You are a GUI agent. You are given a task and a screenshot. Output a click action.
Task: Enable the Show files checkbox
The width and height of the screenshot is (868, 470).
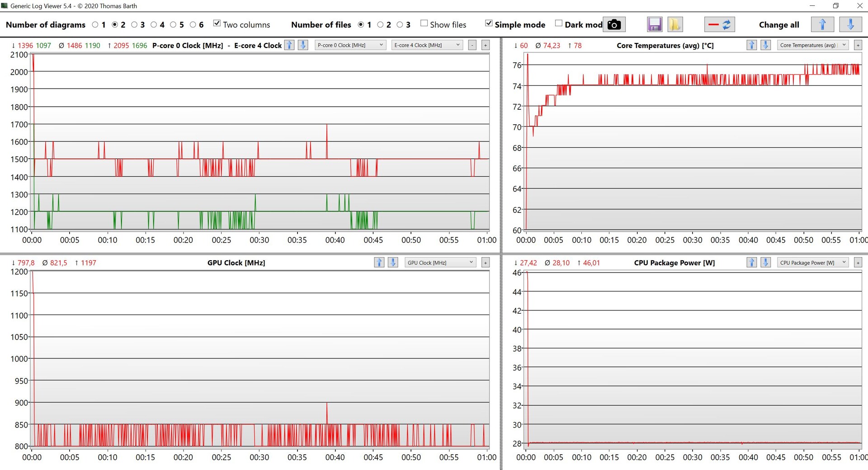pyautogui.click(x=424, y=23)
